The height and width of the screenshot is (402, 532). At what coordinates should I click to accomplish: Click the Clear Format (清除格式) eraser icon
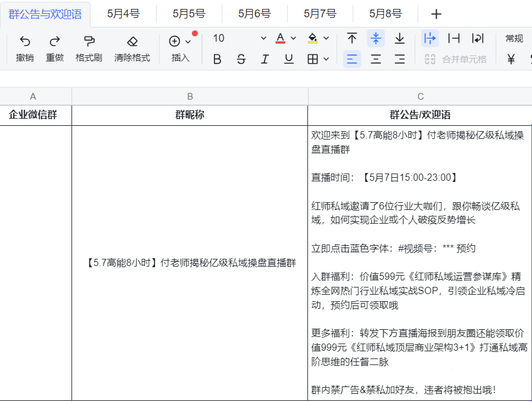click(132, 41)
